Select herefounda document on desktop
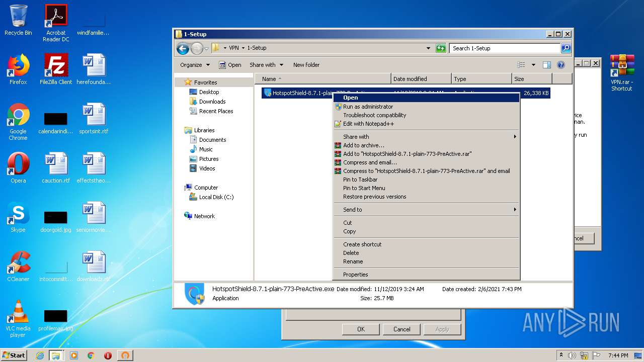 coord(94,69)
